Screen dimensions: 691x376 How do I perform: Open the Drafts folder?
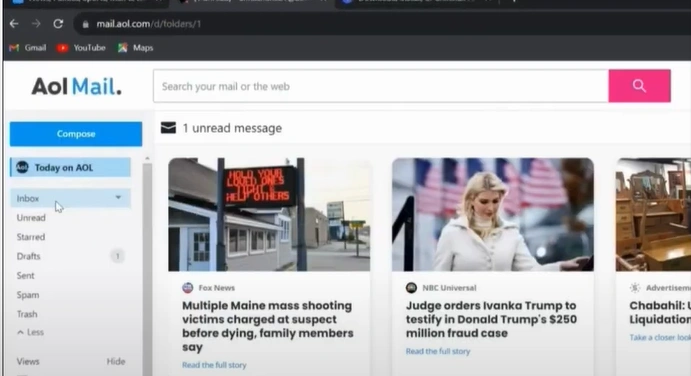pyautogui.click(x=28, y=256)
